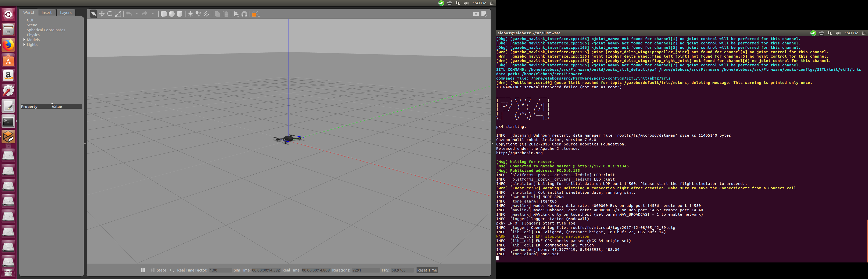Image resolution: width=868 pixels, height=279 pixels.
Task: Select the rotate mode tool
Action: 110,14
